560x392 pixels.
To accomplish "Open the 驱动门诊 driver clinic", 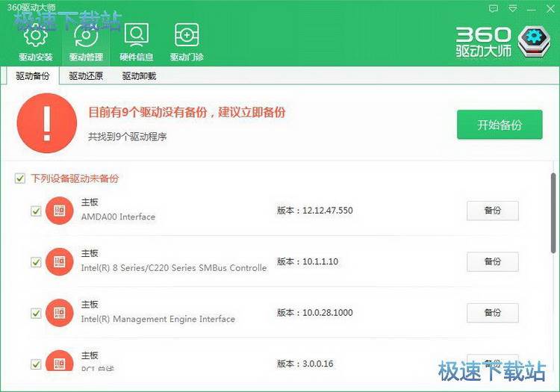I will [186, 42].
